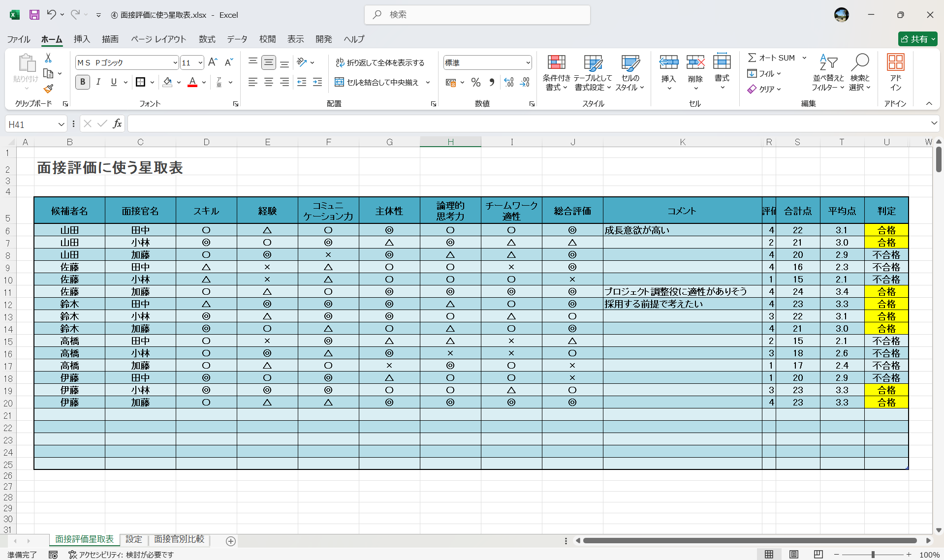The image size is (944, 560).
Task: Toggle italic formatting
Action: [x=98, y=82]
